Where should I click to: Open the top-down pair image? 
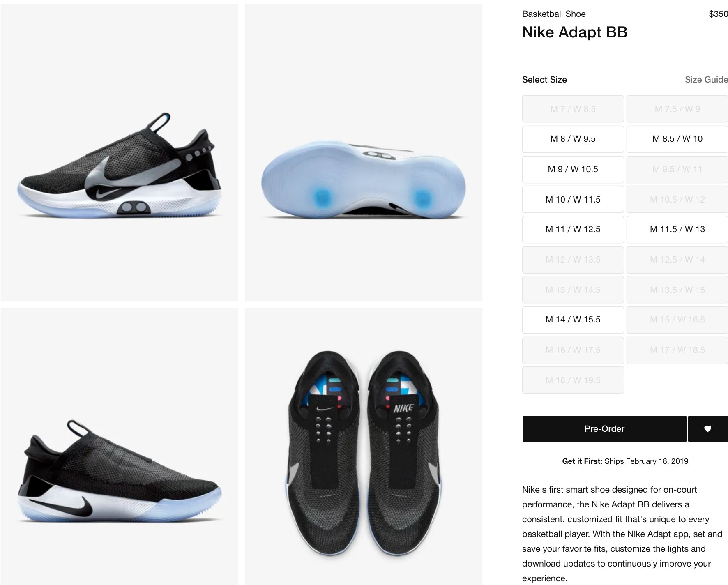click(364, 447)
